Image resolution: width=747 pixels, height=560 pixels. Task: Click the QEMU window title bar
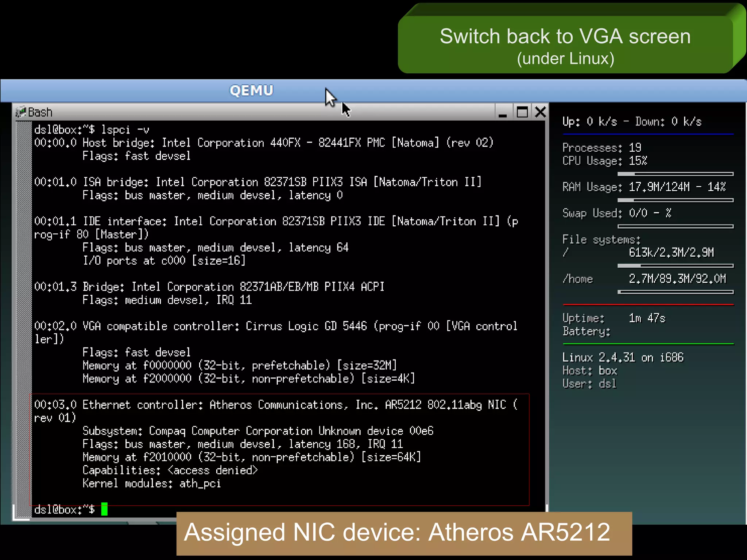point(373,91)
